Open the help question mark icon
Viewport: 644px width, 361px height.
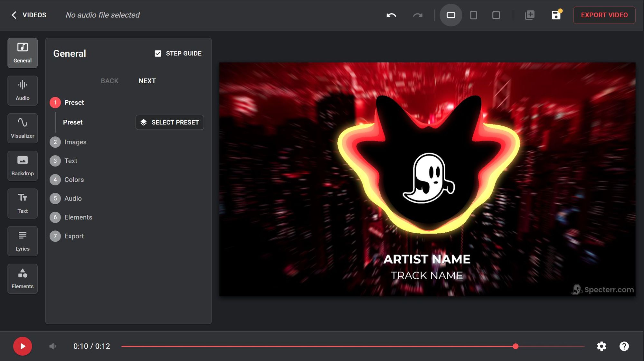624,346
